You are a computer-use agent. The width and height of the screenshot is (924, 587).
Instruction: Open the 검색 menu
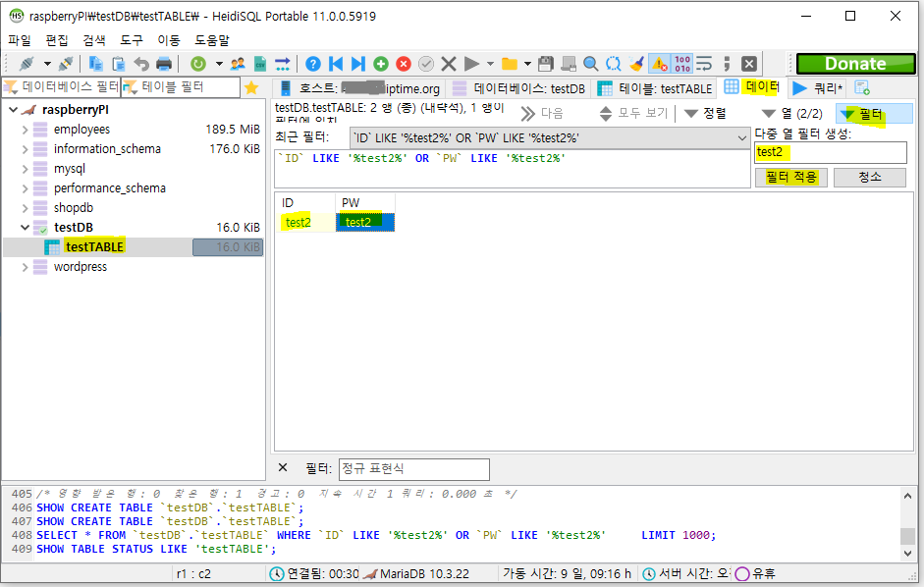(x=94, y=40)
